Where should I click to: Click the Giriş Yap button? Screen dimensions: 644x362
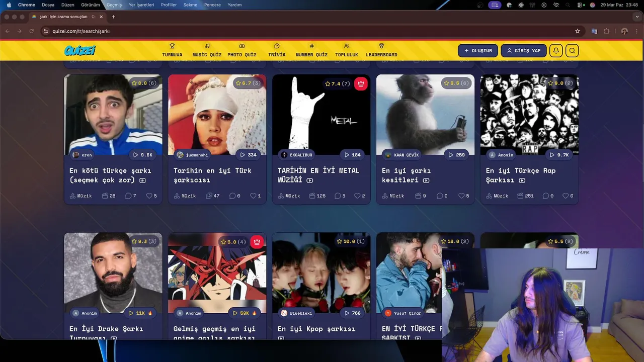(x=524, y=51)
